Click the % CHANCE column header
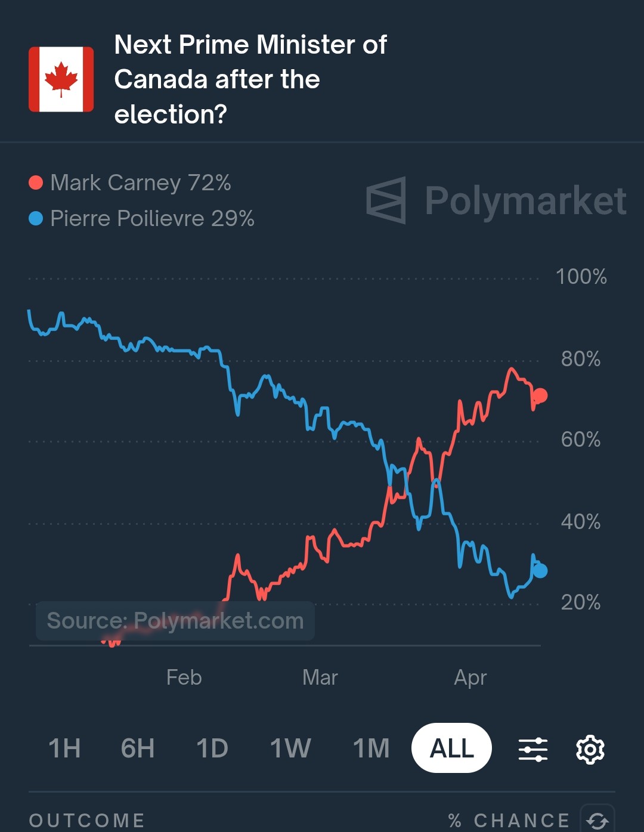The height and width of the screenshot is (832, 644). (x=509, y=821)
